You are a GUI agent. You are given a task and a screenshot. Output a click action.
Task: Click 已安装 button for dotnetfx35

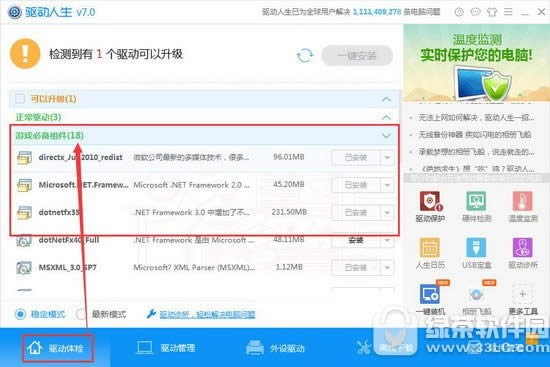(x=356, y=213)
